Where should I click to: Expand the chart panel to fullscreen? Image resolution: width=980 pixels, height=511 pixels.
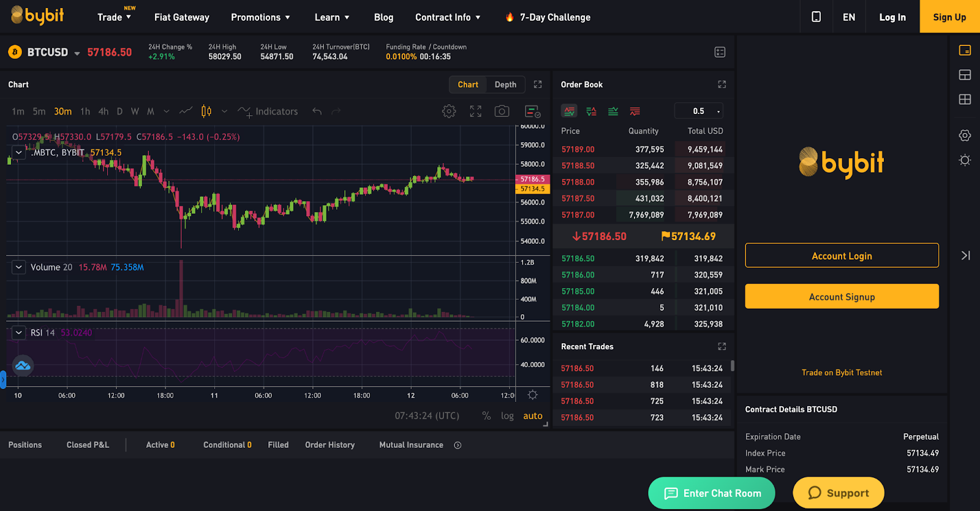538,85
